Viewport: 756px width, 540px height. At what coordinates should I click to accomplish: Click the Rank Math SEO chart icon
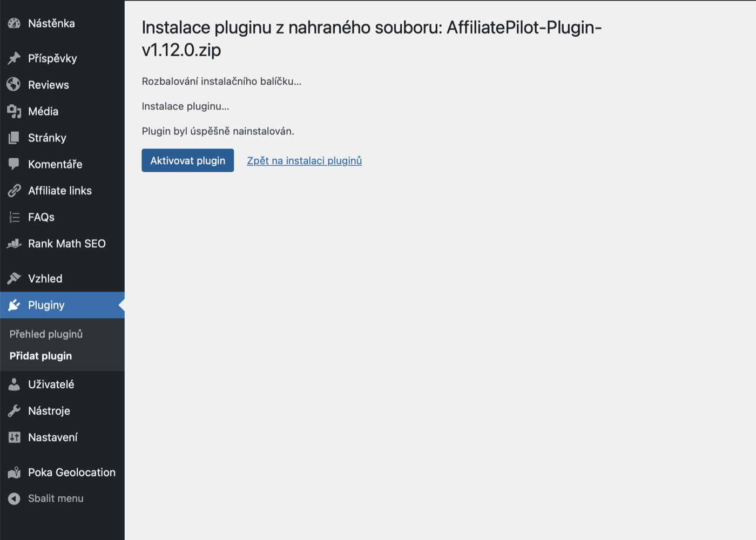[14, 244]
